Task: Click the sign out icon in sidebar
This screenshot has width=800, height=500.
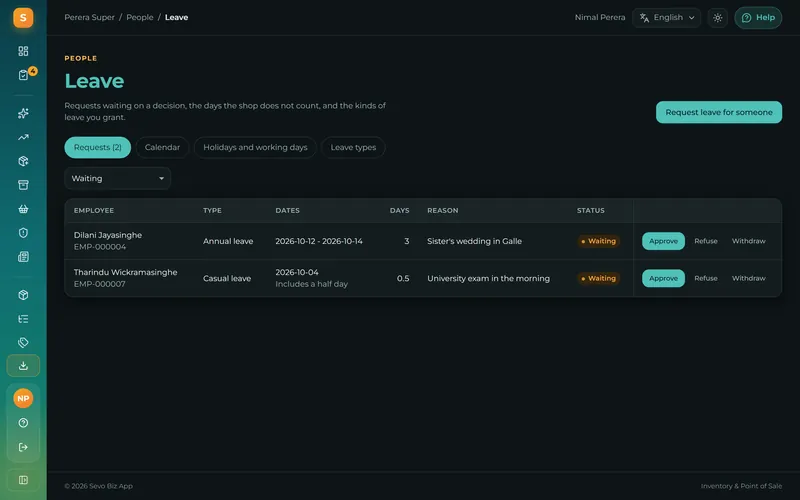Action: tap(23, 447)
